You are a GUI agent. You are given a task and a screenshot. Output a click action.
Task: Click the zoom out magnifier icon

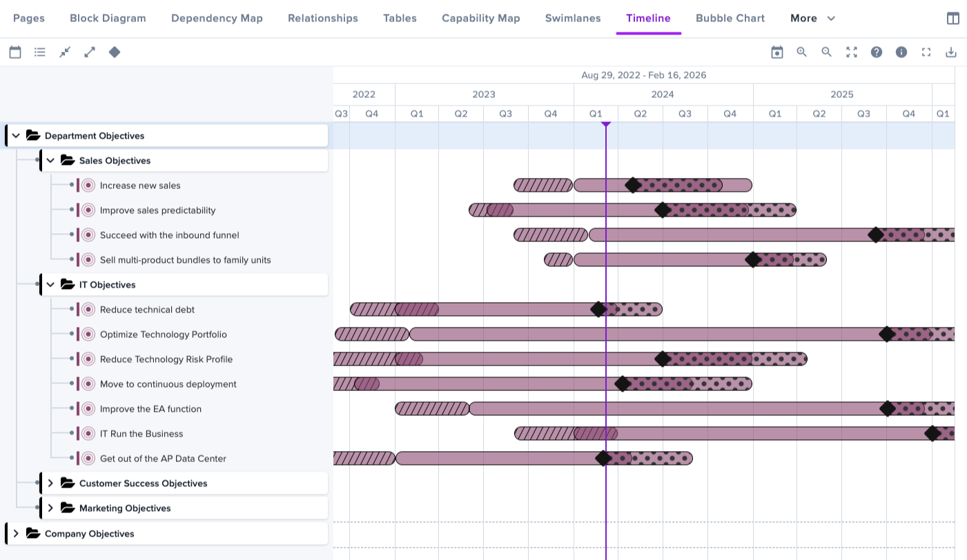pyautogui.click(x=827, y=52)
